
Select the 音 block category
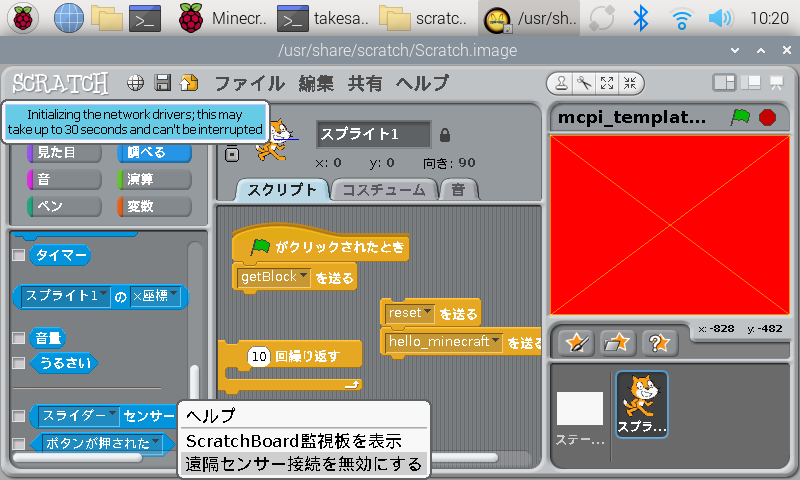click(x=64, y=179)
